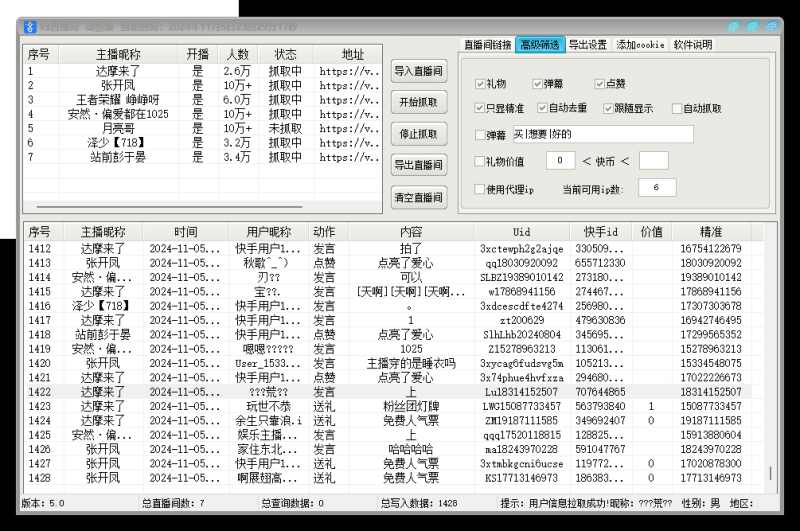The width and height of the screenshot is (800, 531).
Task: Click the 导出直播间 button
Action: (419, 165)
